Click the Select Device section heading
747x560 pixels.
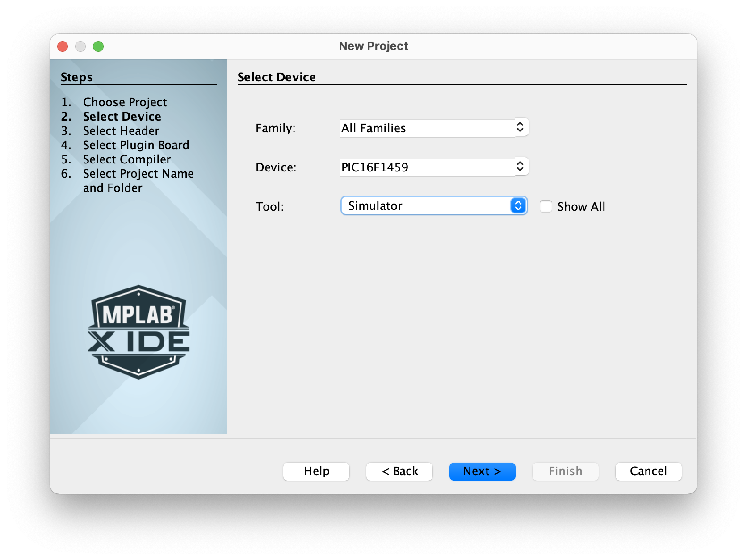(x=276, y=77)
